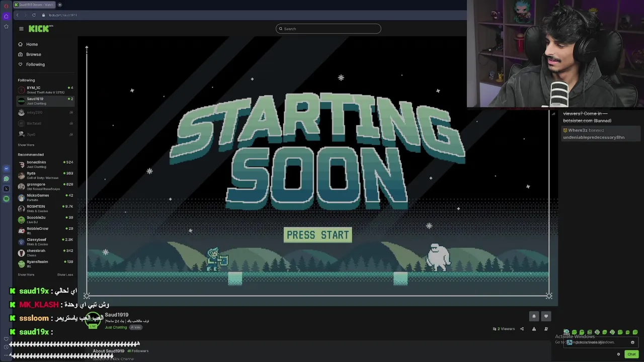Open Spotify in the Opera sidebar
Screen dimensions: 644x362
(x=6, y=199)
